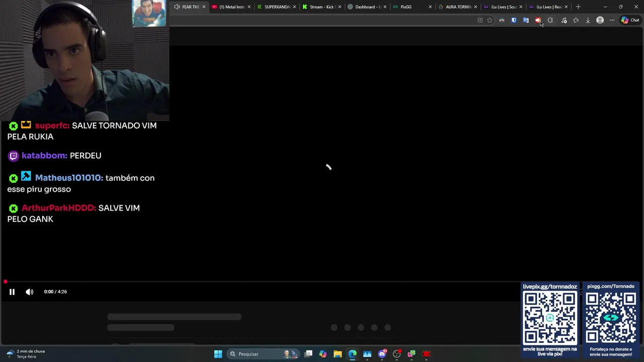The width and height of the screenshot is (644, 362).
Task: Open Task View on the taskbar
Action: pos(308,354)
